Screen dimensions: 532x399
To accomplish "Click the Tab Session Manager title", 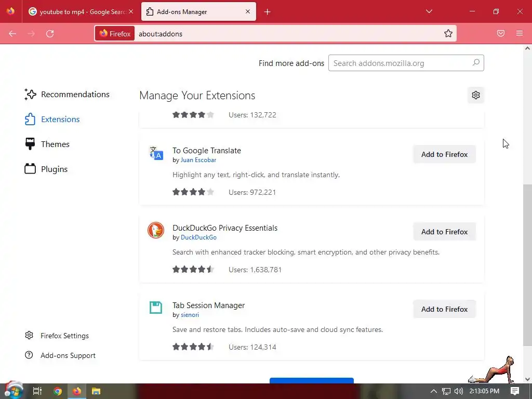I will [209, 305].
